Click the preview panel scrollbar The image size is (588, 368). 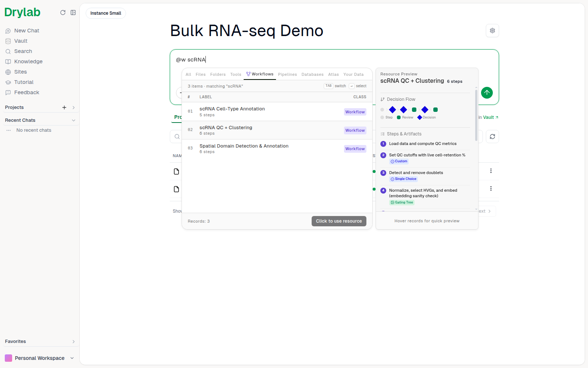(x=476, y=115)
